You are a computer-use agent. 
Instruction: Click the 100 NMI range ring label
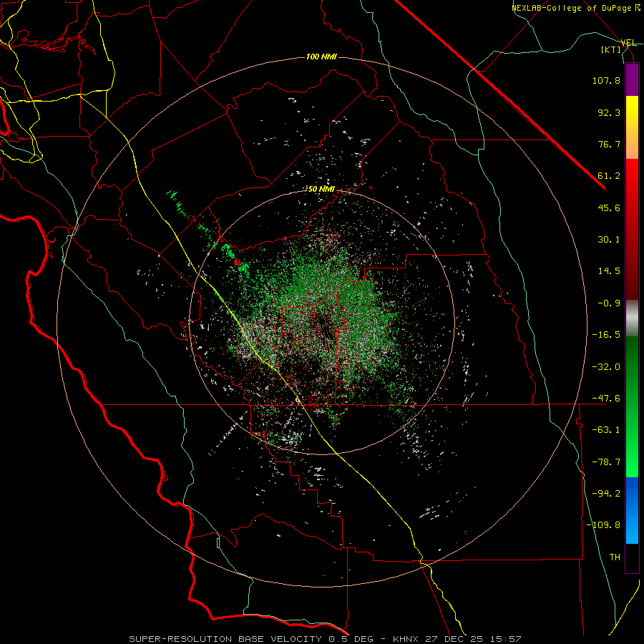click(321, 57)
